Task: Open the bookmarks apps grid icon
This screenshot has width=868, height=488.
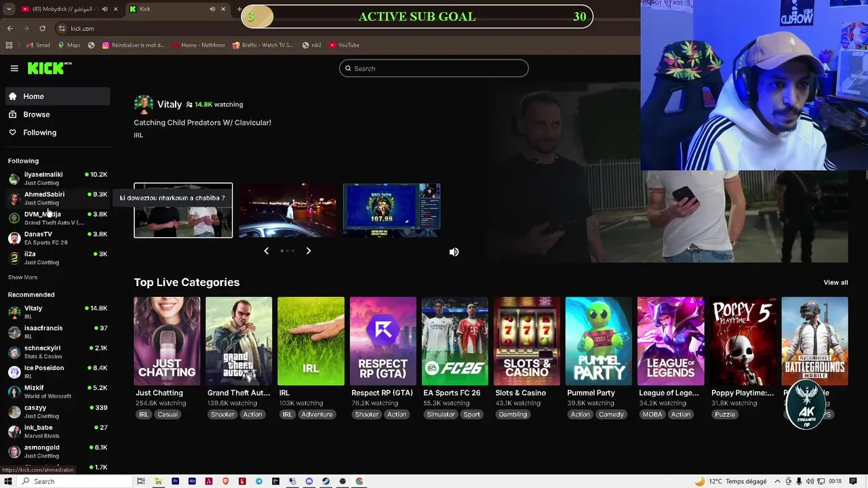Action: [9, 45]
